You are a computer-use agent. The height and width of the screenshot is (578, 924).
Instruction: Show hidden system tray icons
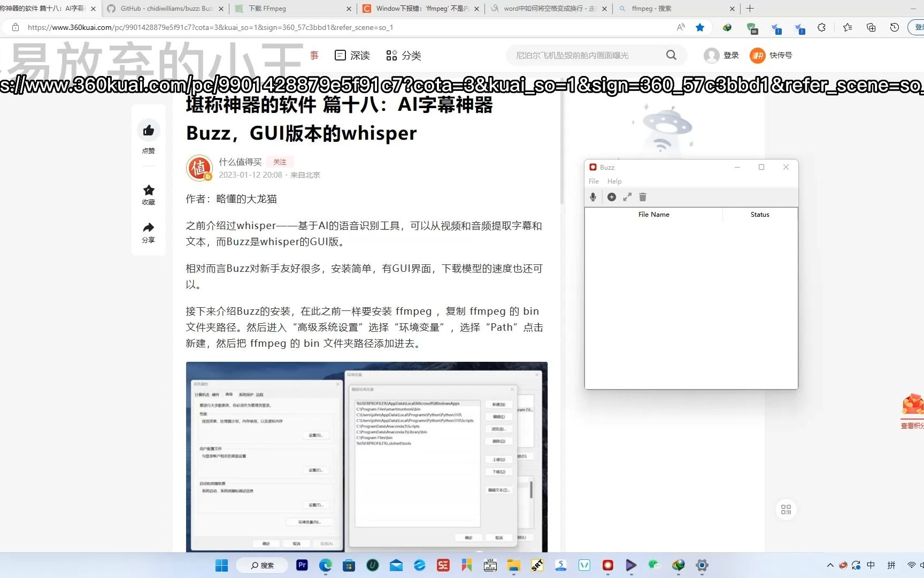(x=830, y=565)
